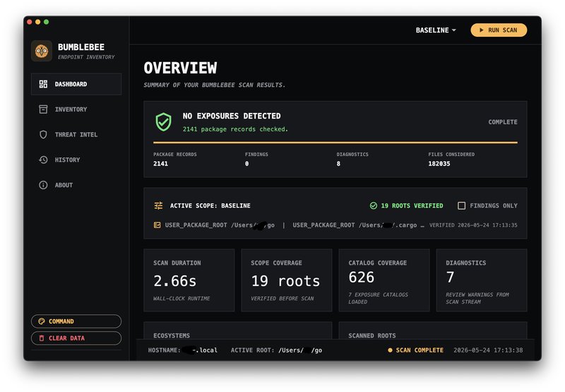Viewport: 565px width, 392px height.
Task: Click the Bumblebee app name title
Action: pos(81,47)
